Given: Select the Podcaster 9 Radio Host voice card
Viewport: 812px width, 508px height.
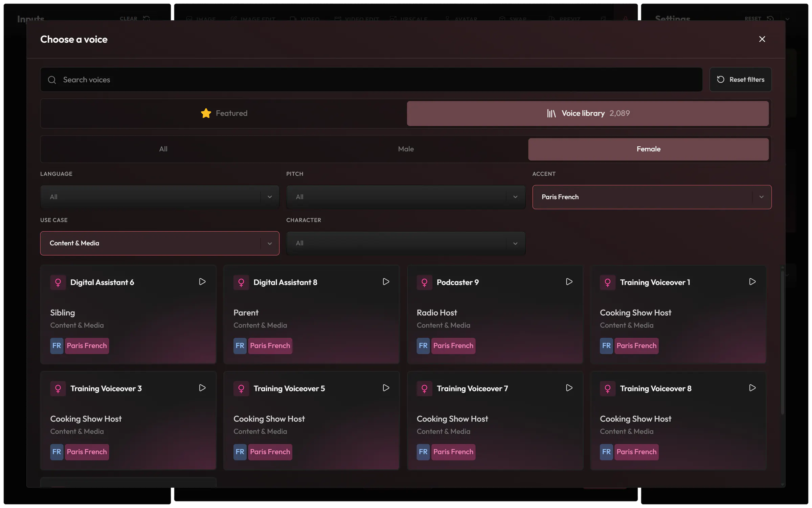Looking at the screenshot, I should click(x=495, y=315).
